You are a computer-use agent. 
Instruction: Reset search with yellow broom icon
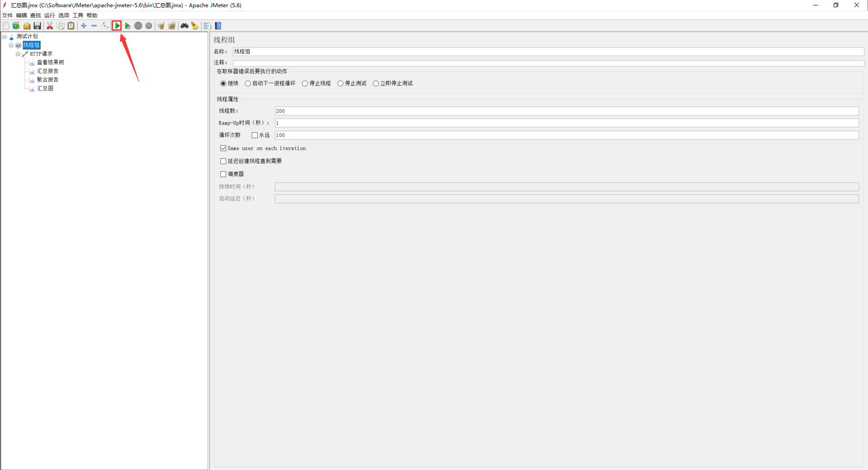tap(195, 26)
